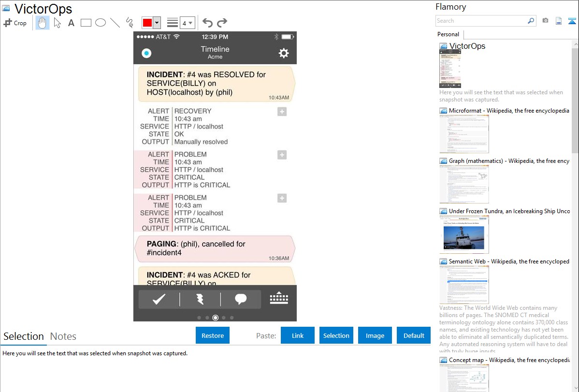579x392 pixels.
Task: Select the straight line tool
Action: click(115, 23)
